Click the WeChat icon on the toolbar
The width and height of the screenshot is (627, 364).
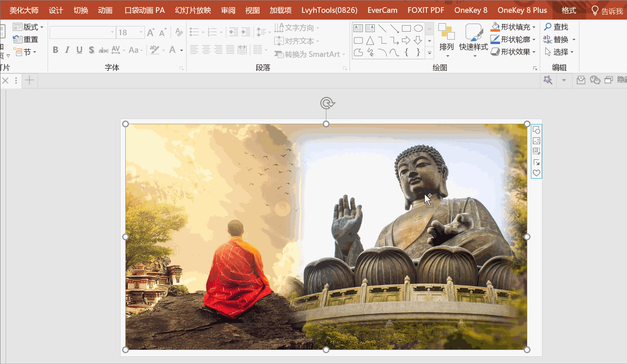pyautogui.click(x=595, y=80)
